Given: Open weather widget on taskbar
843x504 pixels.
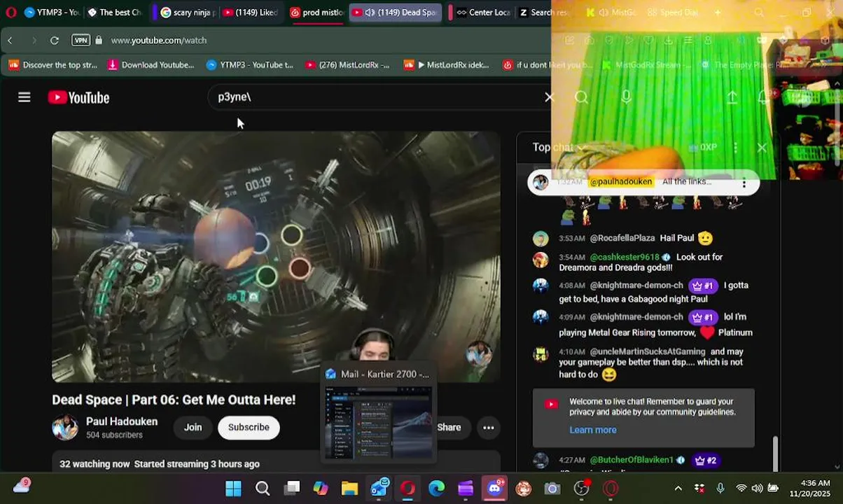Looking at the screenshot, I should 21,486.
